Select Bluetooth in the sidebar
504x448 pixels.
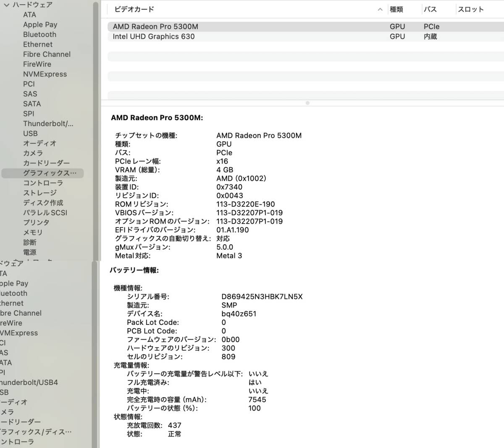[x=39, y=34]
